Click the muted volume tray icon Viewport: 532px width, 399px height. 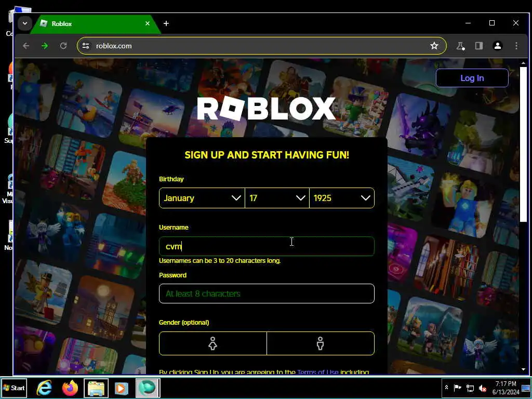[482, 388]
